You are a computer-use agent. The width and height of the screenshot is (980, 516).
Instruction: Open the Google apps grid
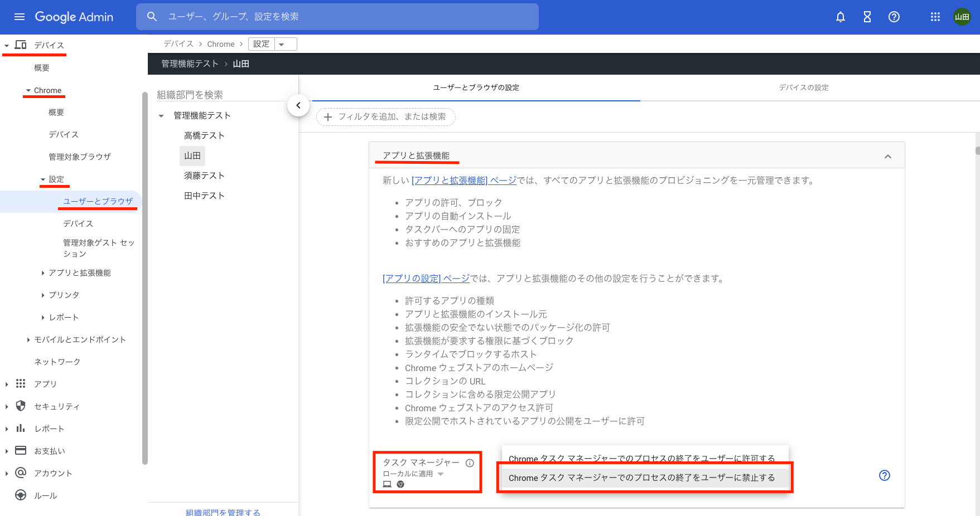935,17
